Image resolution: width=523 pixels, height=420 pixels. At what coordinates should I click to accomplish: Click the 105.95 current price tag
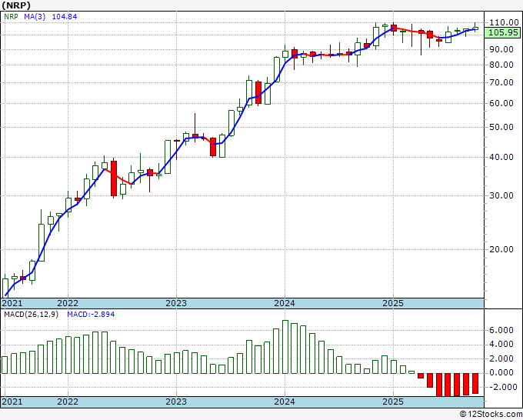(x=502, y=33)
